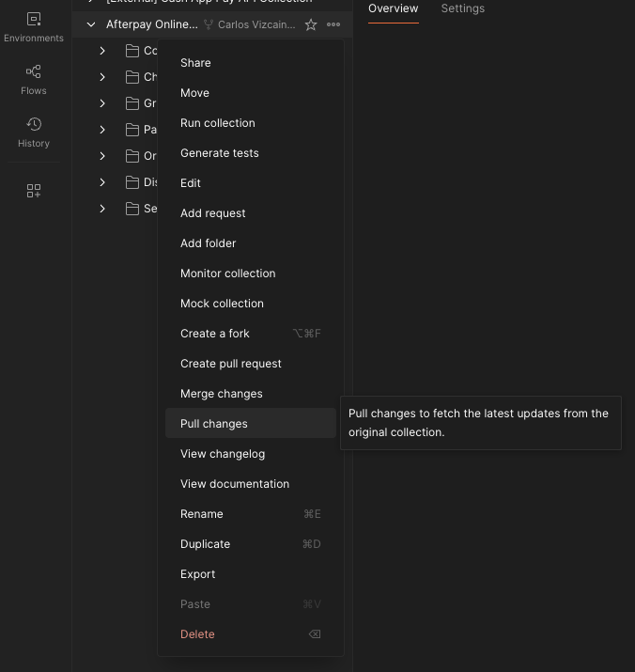Screen dimensions: 635x672
Task: Expand the folder starting with Pa
Action: pos(102,130)
